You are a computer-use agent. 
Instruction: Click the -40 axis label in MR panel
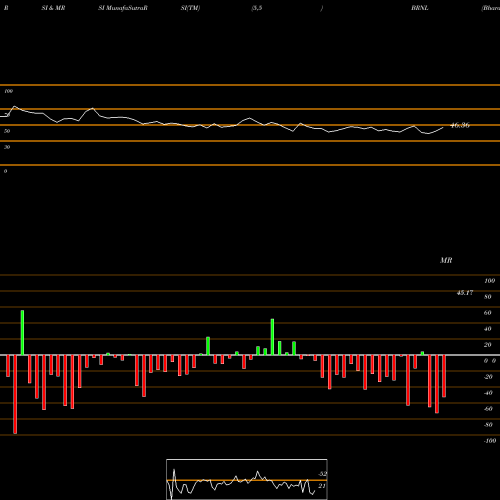[488, 393]
